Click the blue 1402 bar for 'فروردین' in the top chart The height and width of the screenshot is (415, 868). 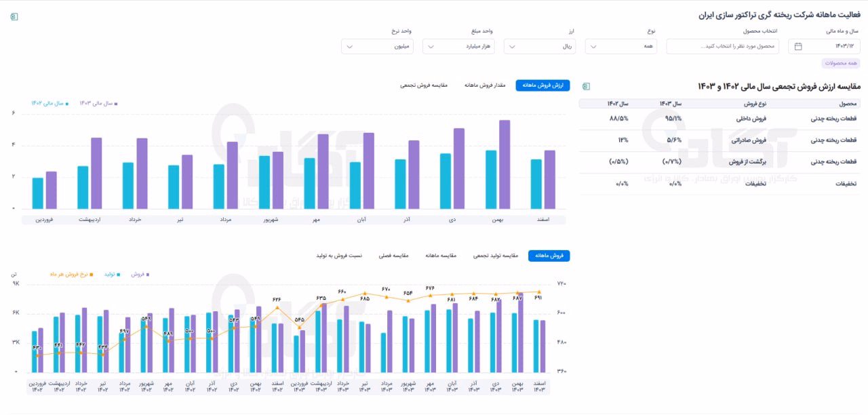coord(37,193)
